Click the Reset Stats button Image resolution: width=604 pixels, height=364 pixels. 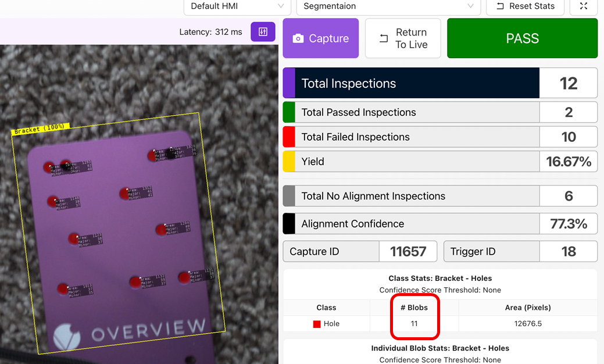point(525,6)
